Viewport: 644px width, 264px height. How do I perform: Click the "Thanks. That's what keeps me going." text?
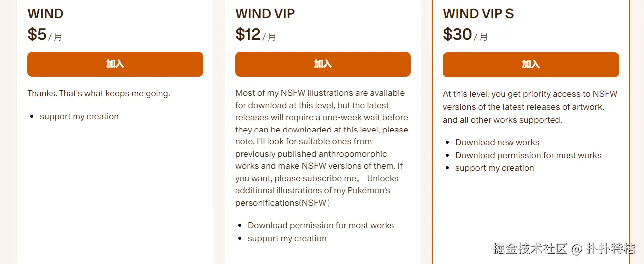[x=99, y=93]
